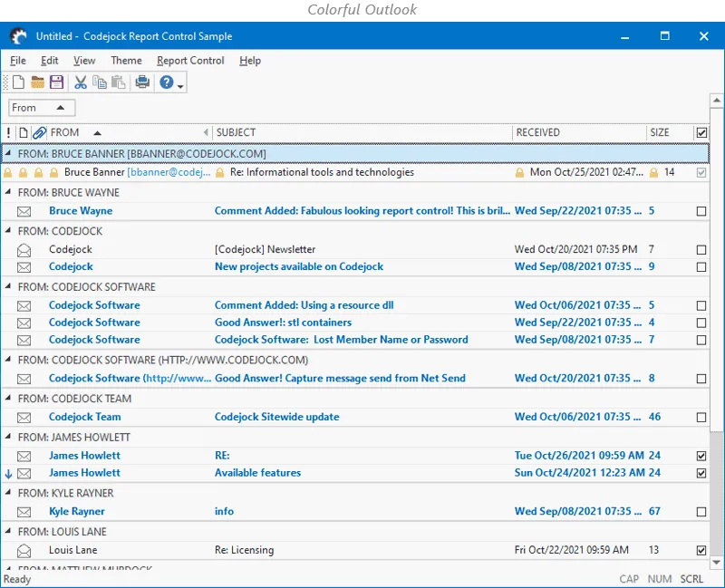The height and width of the screenshot is (588, 725).
Task: Click the document icon column header
Action: tap(24, 133)
